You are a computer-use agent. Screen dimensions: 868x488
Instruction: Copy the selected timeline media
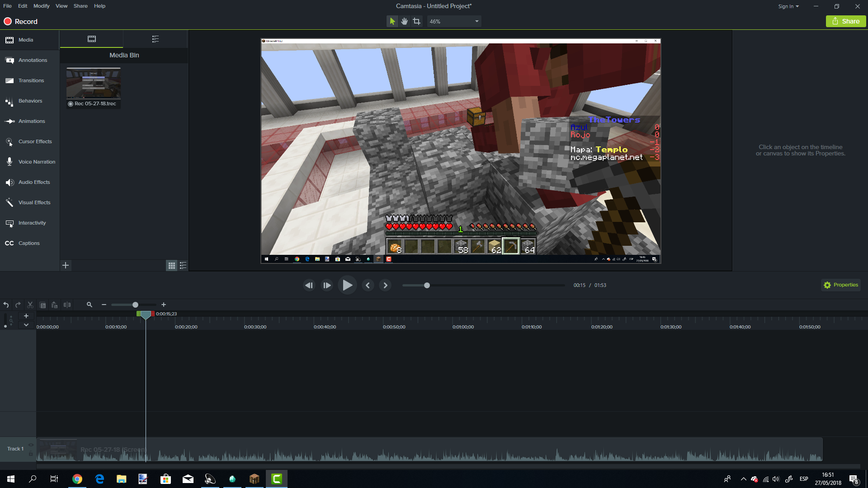[x=42, y=305]
